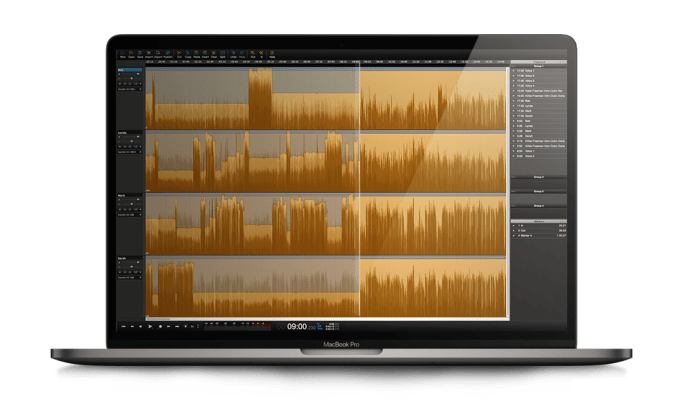This screenshot has width=683, height=400.
Task: Select the Group 3 clipboard header
Action: pyautogui.click(x=539, y=191)
